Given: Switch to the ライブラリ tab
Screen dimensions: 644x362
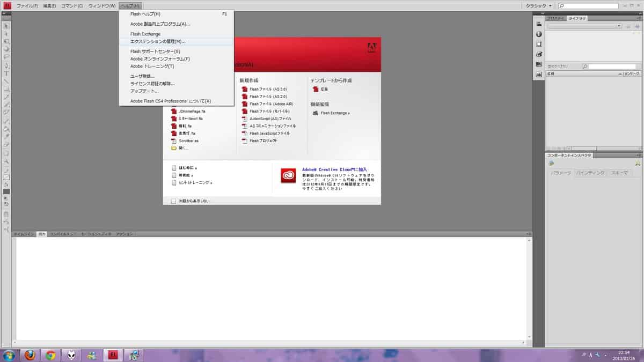Looking at the screenshot, I should [x=577, y=18].
